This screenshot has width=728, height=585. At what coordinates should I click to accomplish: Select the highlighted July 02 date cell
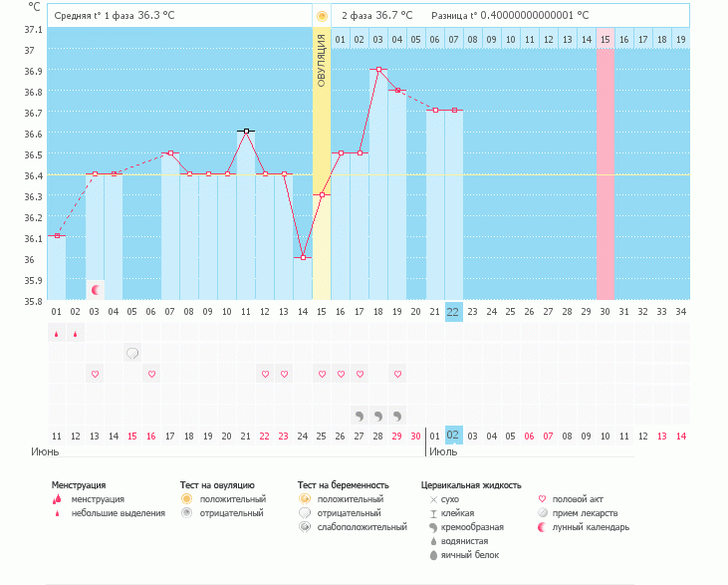pos(453,436)
